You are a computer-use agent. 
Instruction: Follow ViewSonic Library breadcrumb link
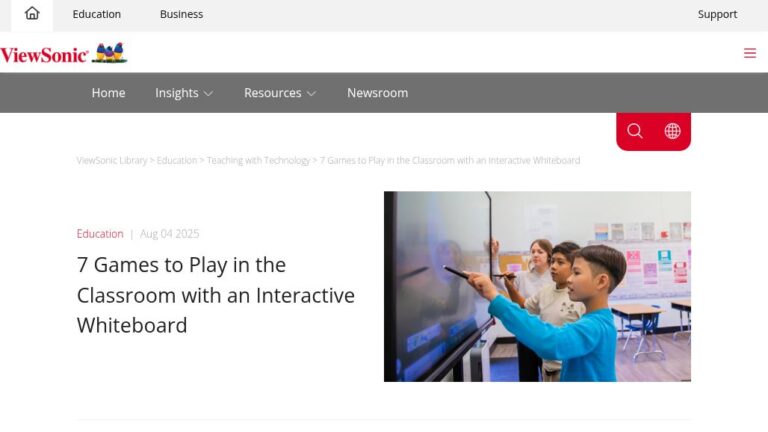[x=112, y=161]
